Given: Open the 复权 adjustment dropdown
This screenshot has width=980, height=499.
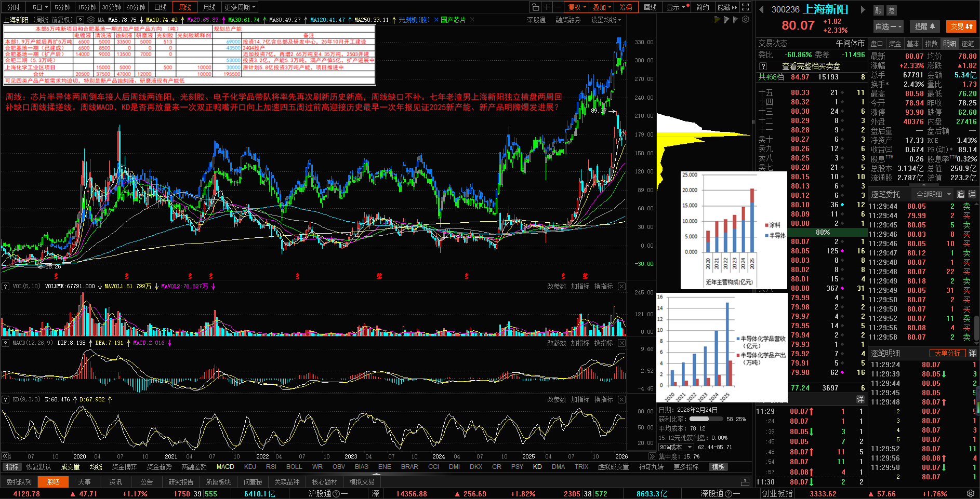Looking at the screenshot, I should coord(577,7).
